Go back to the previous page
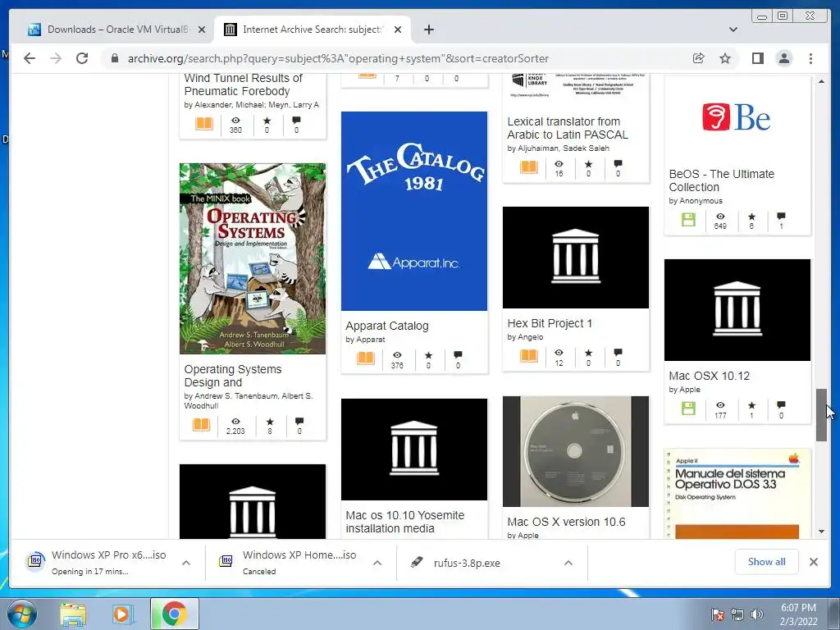Viewport: 840px width, 630px height. click(30, 58)
